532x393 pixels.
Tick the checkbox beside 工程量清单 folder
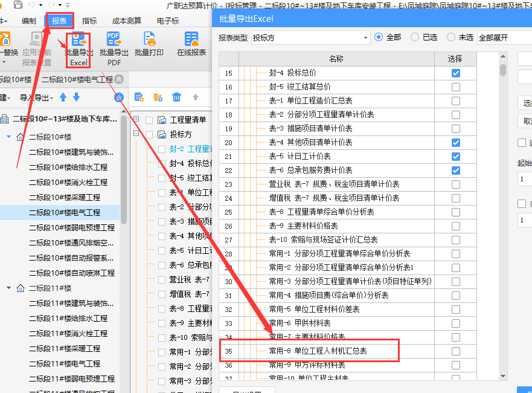[149, 120]
